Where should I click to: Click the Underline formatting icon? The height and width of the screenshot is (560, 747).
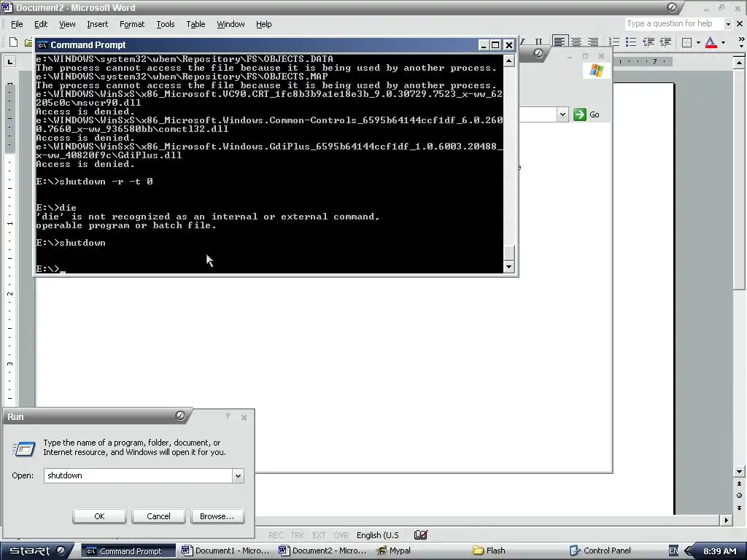coord(538,42)
